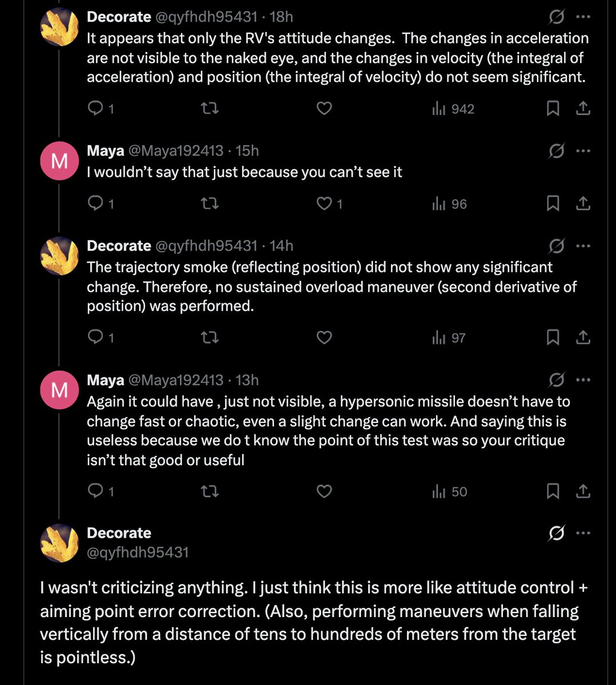Reply to Decorate's 18h post via comment icon
Viewport: 616px width, 685px height.
tap(95, 108)
